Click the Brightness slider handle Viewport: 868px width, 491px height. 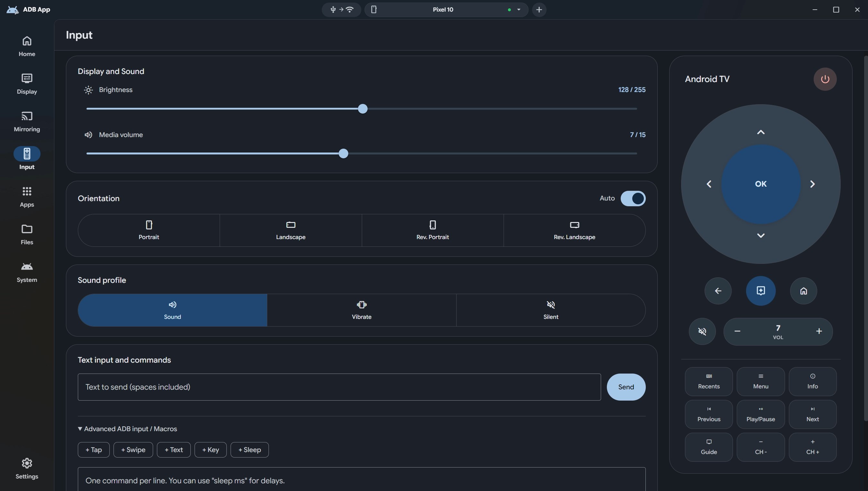[x=362, y=108]
